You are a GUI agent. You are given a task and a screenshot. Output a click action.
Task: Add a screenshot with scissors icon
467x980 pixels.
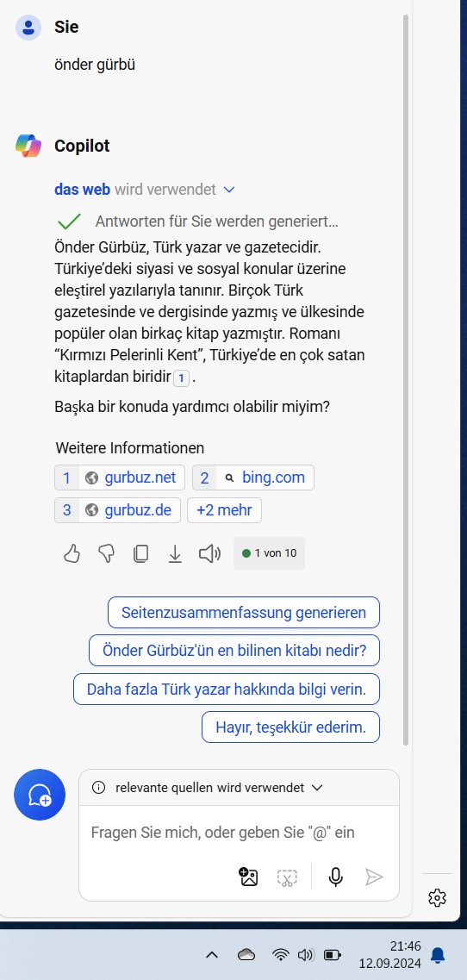click(x=287, y=877)
